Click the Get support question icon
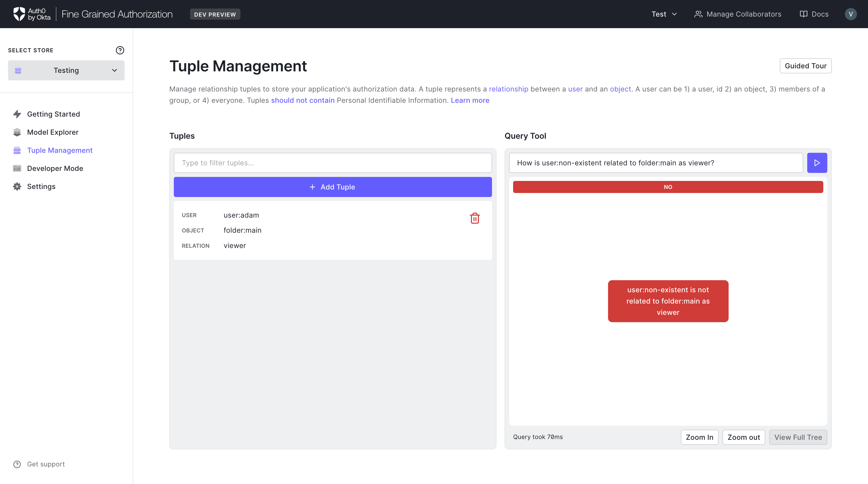868x484 pixels. coord(17,464)
